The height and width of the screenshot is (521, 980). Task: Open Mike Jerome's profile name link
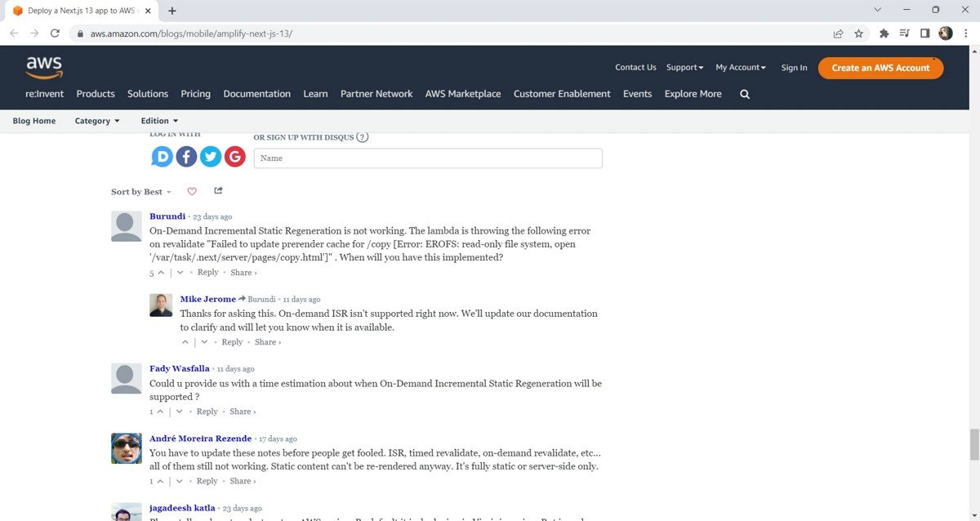click(x=208, y=299)
